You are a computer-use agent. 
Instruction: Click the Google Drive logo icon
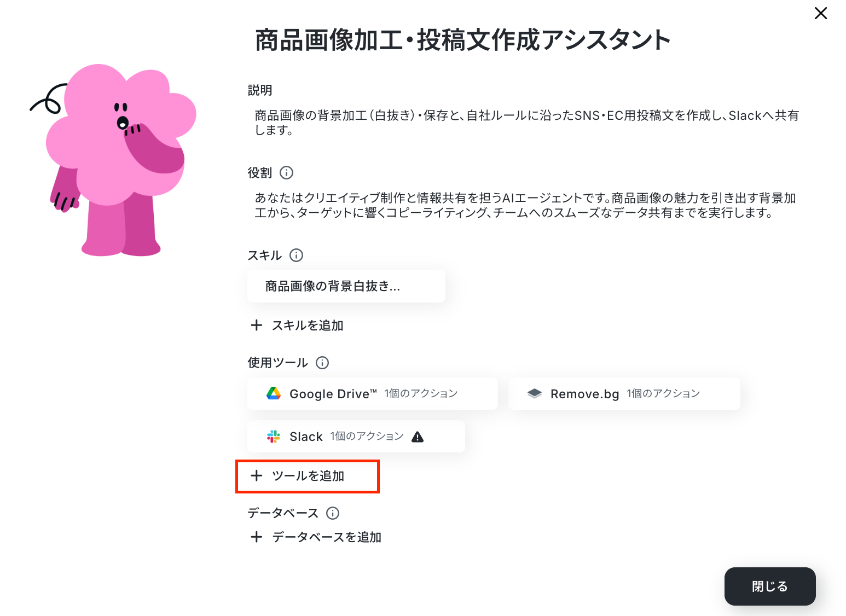click(274, 393)
